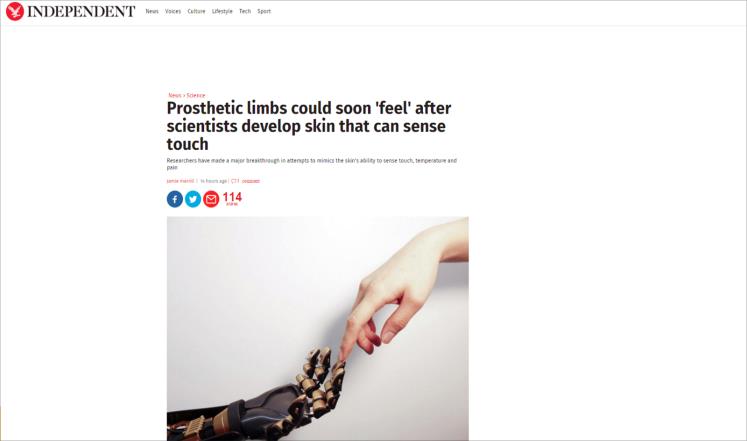This screenshot has height=441, width=747.
Task: Click the News breadcrumb link
Action: 175,95
